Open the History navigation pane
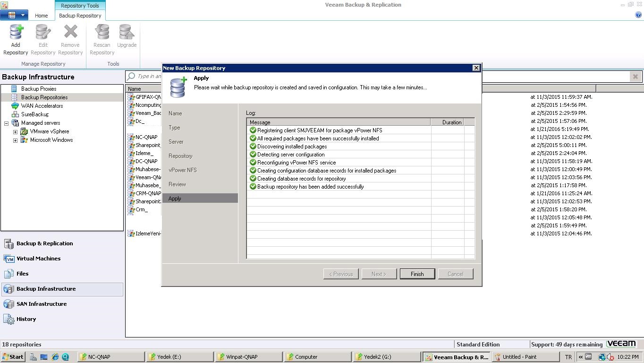The width and height of the screenshot is (644, 363). 26,319
